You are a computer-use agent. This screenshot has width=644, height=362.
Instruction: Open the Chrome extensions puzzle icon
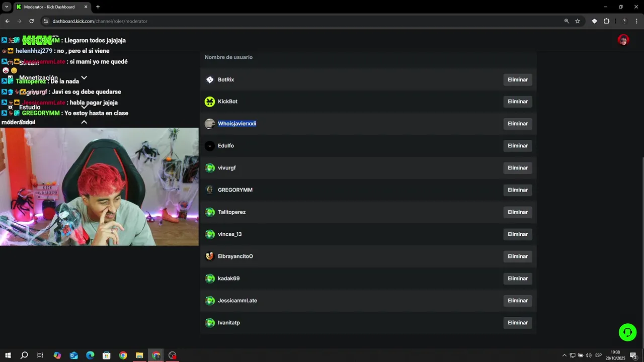[x=606, y=21]
